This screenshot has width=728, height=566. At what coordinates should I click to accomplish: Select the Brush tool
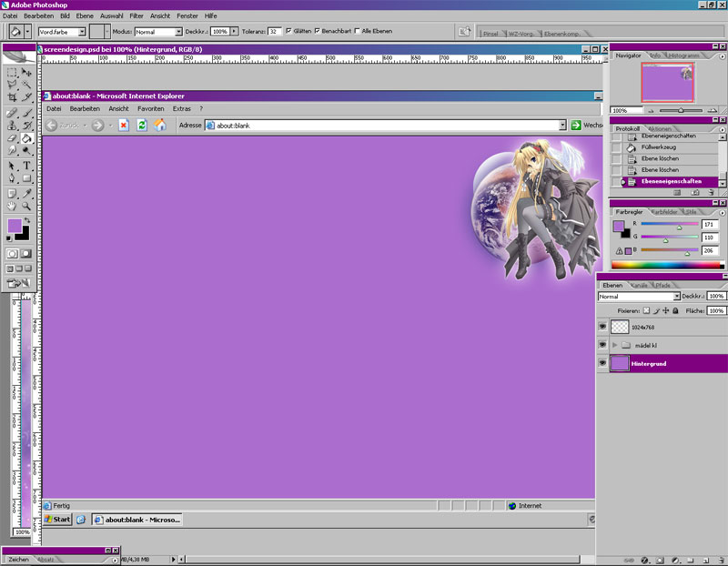coord(27,113)
